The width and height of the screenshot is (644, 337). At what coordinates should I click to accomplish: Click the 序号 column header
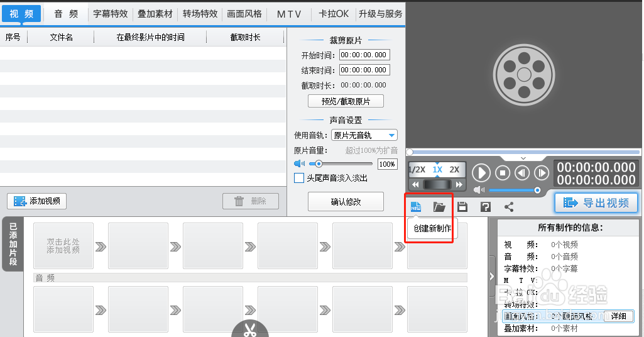(13, 37)
